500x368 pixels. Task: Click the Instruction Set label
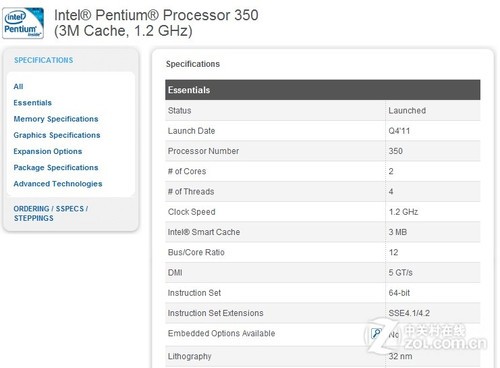194,293
